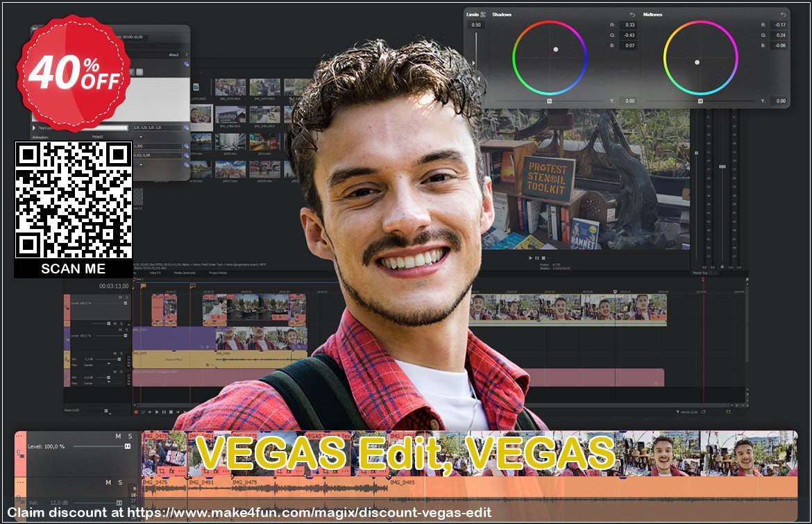Open Pan dropdown on pink audio track

(109, 382)
